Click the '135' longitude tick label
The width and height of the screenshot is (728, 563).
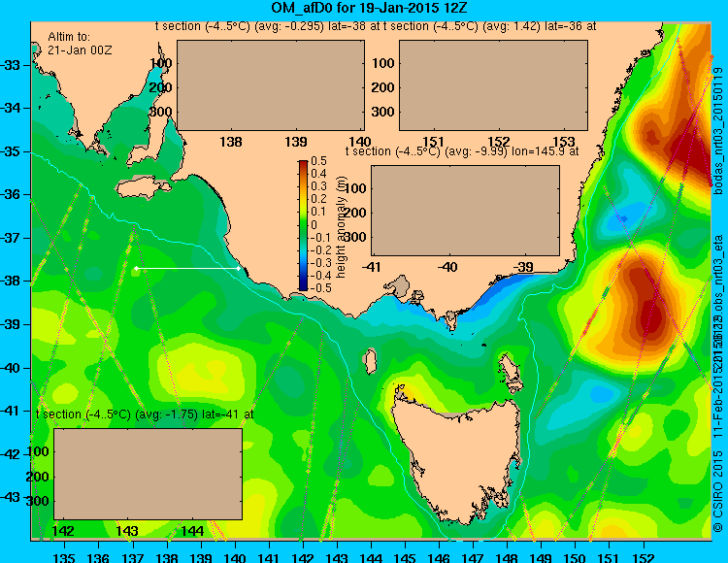tap(64, 556)
